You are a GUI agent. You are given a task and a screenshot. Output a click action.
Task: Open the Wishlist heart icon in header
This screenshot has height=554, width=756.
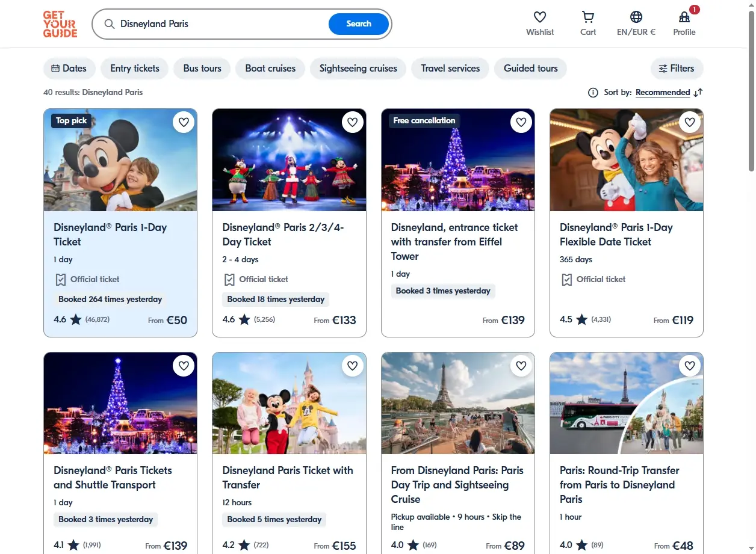[x=540, y=17]
